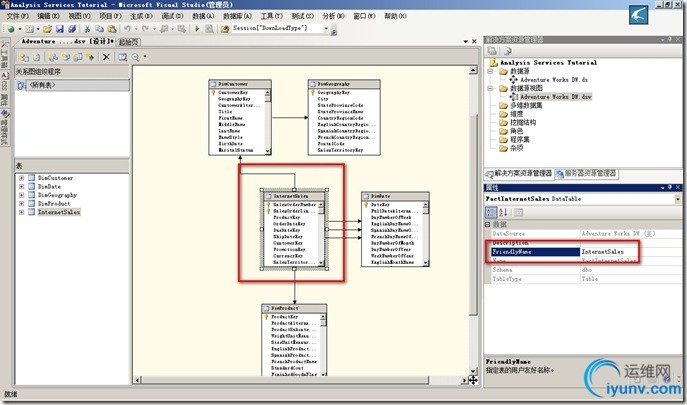Image resolution: width=687 pixels, height=405 pixels.
Task: Click the DimDate table header in diagram
Action: click(x=395, y=196)
